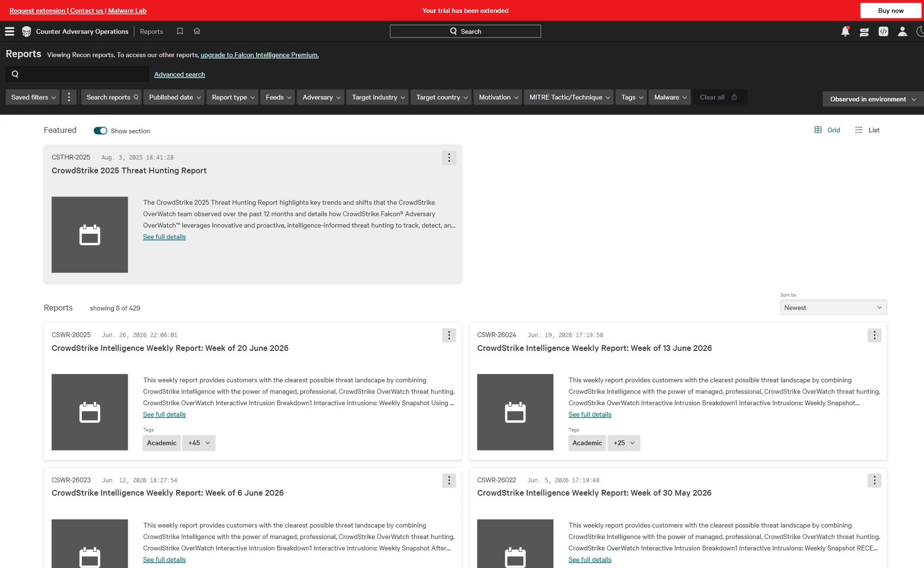
Task: Toggle the Featured Show section switch
Action: pos(100,131)
